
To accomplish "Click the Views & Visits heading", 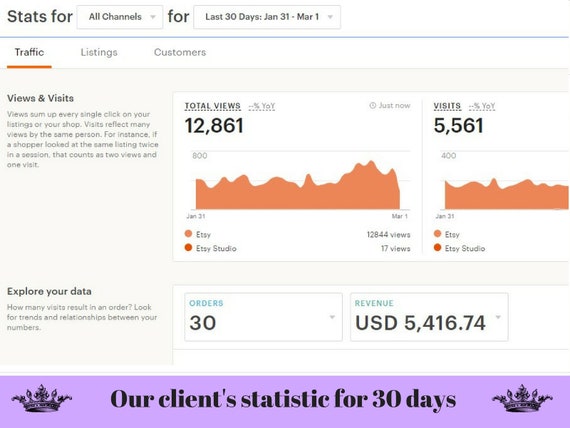I will [x=40, y=98].
